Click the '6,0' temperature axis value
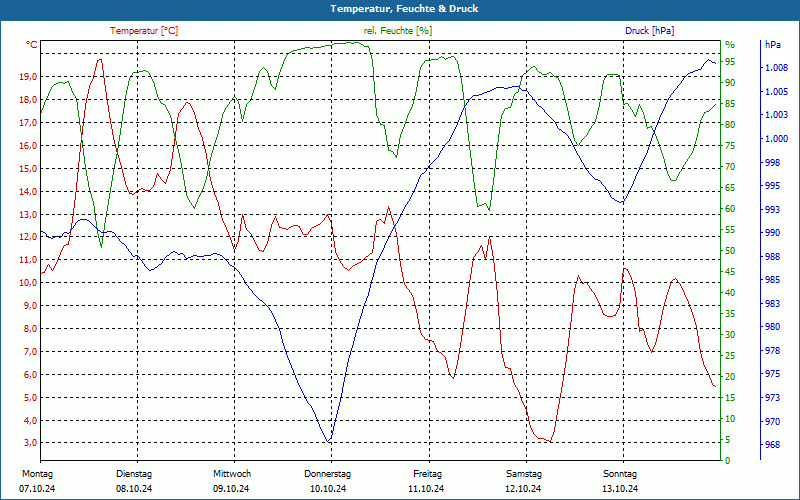800x500 pixels. (x=30, y=374)
